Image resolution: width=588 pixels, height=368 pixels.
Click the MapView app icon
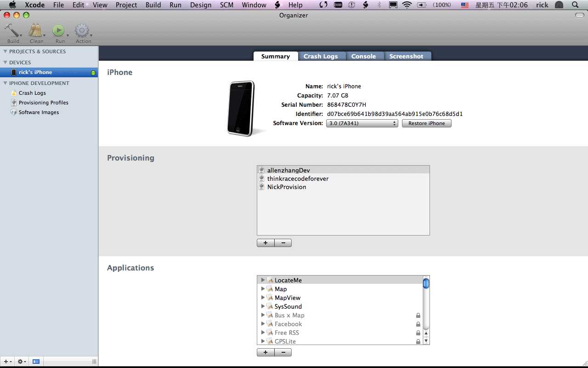click(x=270, y=298)
